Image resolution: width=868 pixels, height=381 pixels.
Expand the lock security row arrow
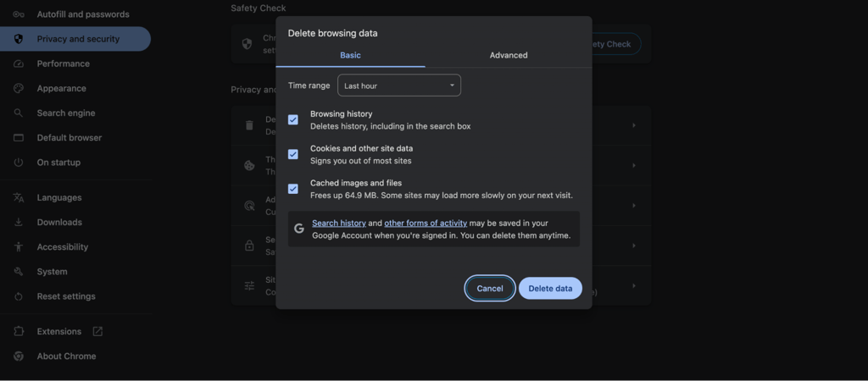pos(634,246)
